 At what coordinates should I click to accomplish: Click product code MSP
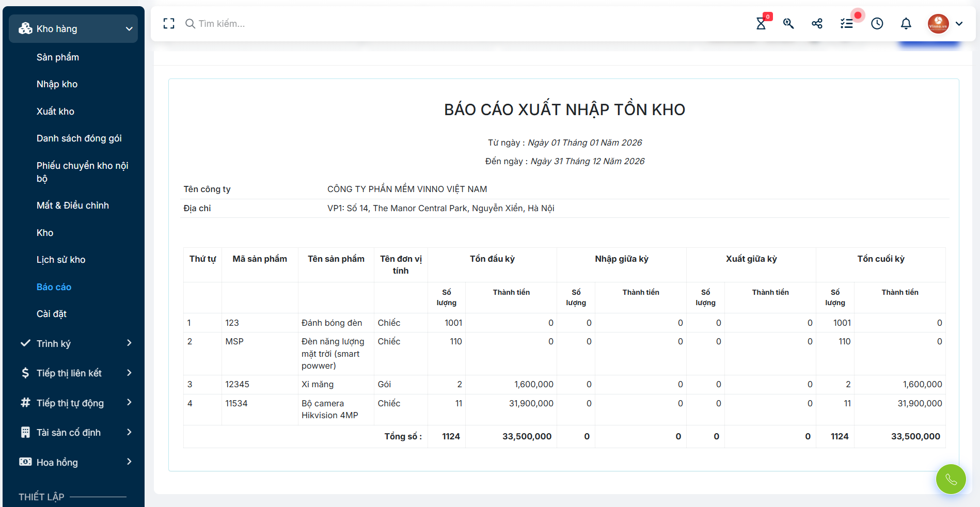(x=234, y=341)
